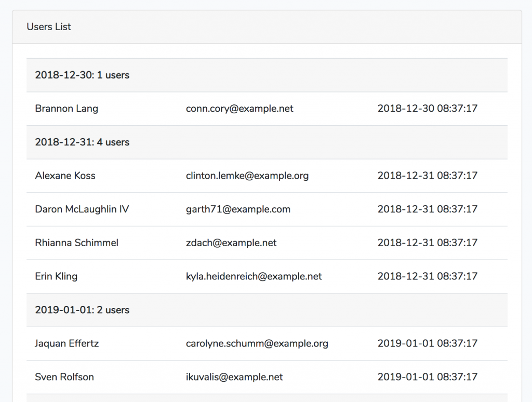
Task: Click the Users List panel header
Action: click(x=49, y=26)
